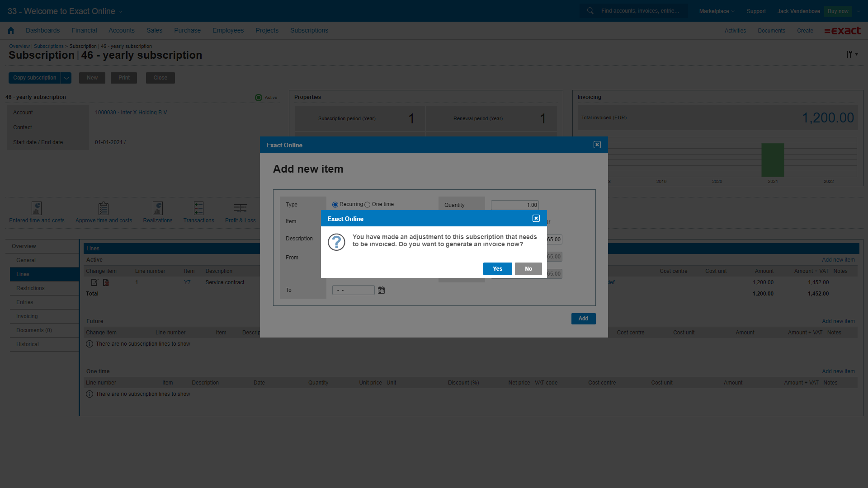The width and height of the screenshot is (868, 488).
Task: Click edit icon for subscription line 1
Action: pos(94,282)
